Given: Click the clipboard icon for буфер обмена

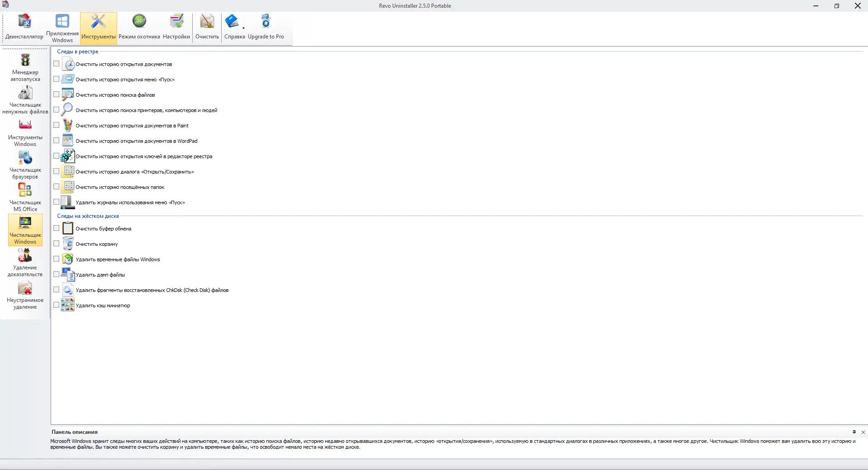Looking at the screenshot, I should pyautogui.click(x=68, y=229).
